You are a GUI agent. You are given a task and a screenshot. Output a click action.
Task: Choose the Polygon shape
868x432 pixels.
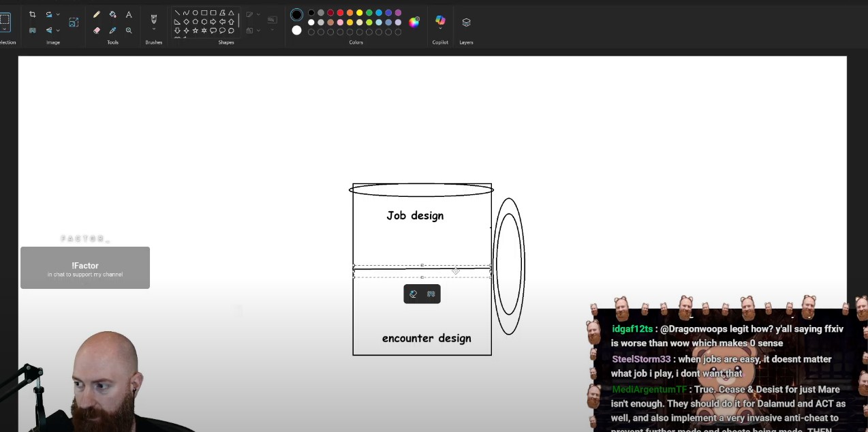click(222, 13)
